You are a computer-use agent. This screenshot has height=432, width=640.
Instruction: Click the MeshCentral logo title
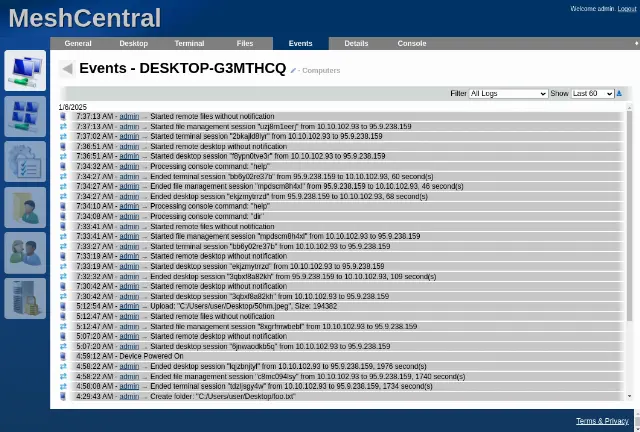(85, 18)
